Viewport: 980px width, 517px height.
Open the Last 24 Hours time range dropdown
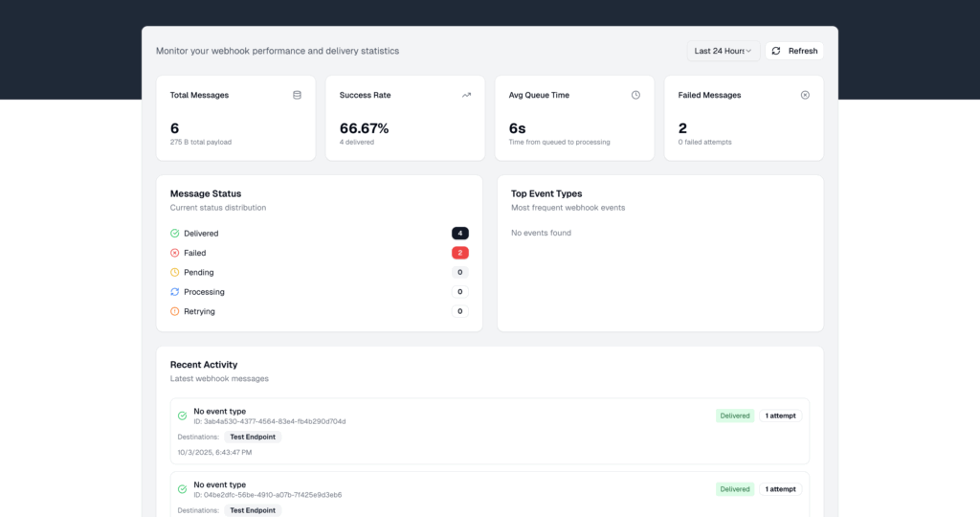pos(723,51)
